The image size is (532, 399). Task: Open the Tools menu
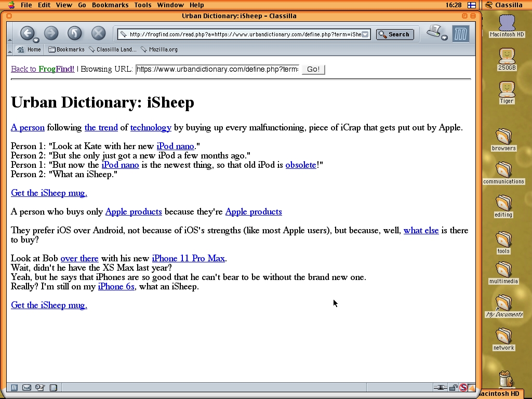coord(142,5)
